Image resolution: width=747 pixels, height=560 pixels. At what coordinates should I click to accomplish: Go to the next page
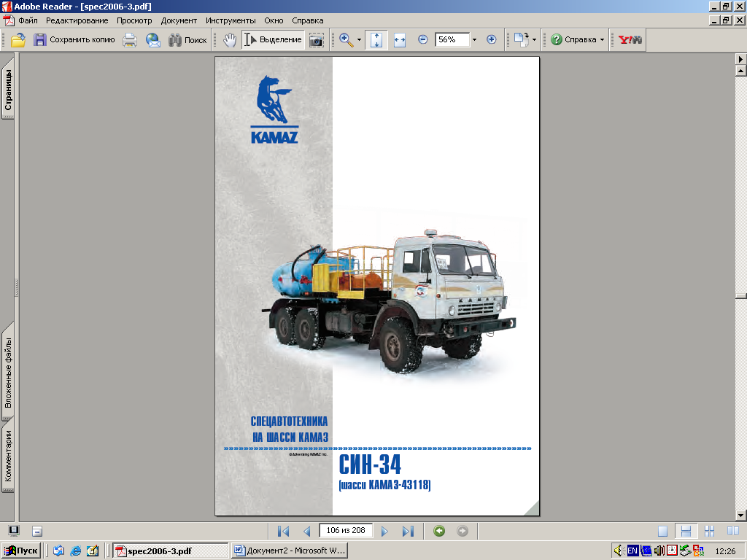pyautogui.click(x=384, y=531)
